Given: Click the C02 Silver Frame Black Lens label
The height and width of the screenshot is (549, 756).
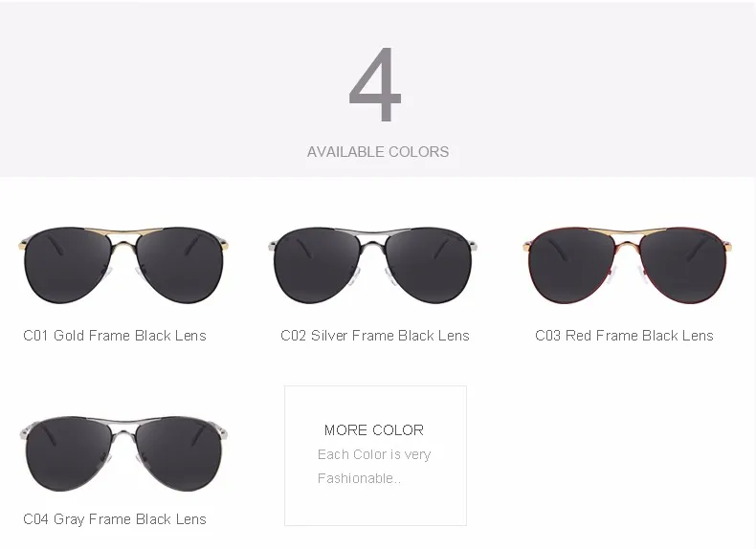Looking at the screenshot, I should 375,336.
